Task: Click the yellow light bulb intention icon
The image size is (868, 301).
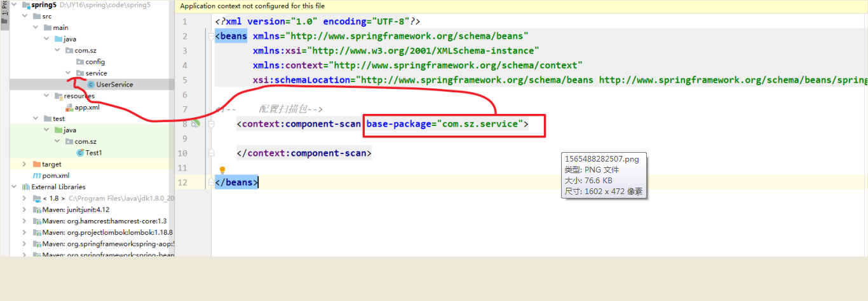Action: click(x=222, y=171)
